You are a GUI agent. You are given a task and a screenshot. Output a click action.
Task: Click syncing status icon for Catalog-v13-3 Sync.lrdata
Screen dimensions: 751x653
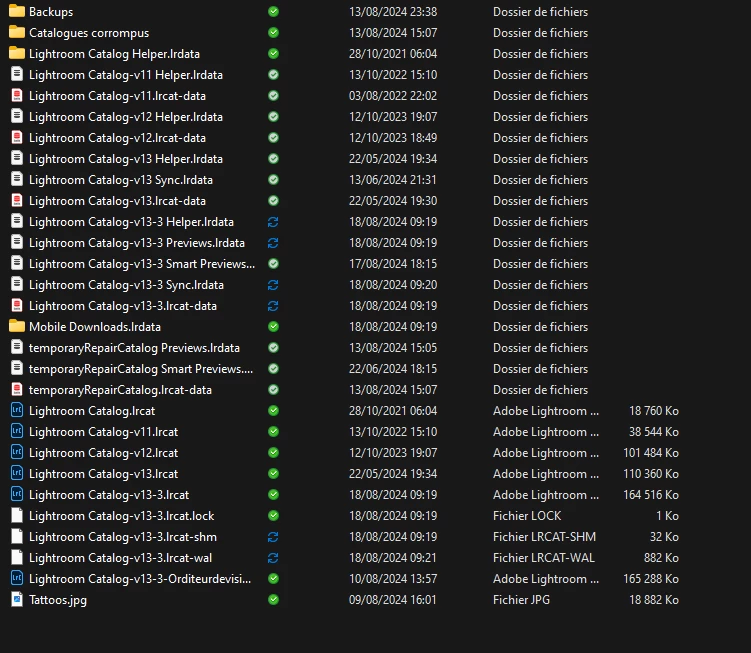point(273,285)
